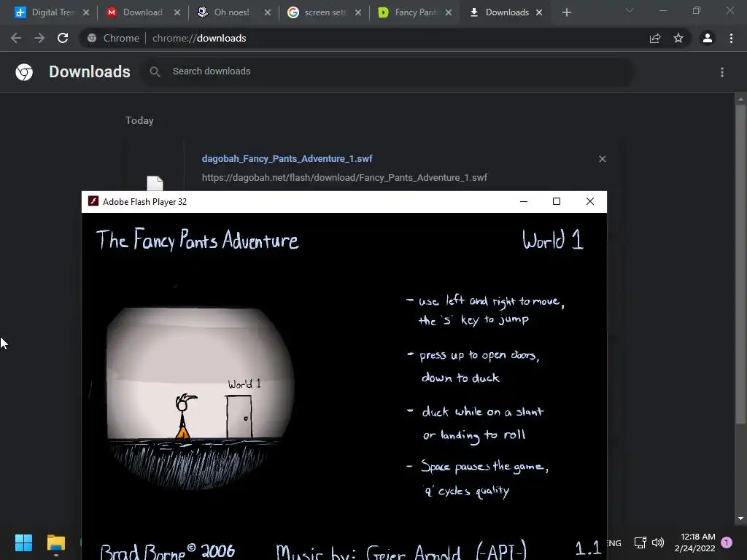The image size is (747, 560).
Task: Open the dagobah_Fancy_Pants_Adventure_1.swf file link
Action: tap(287, 158)
